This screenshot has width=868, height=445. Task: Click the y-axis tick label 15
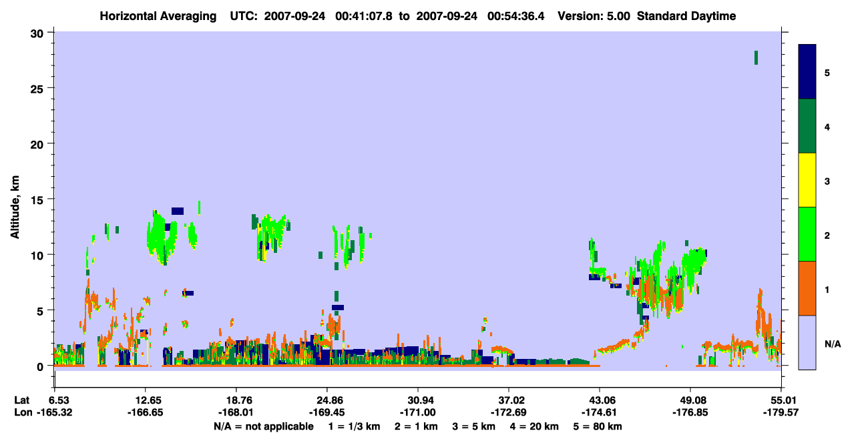[x=38, y=199]
